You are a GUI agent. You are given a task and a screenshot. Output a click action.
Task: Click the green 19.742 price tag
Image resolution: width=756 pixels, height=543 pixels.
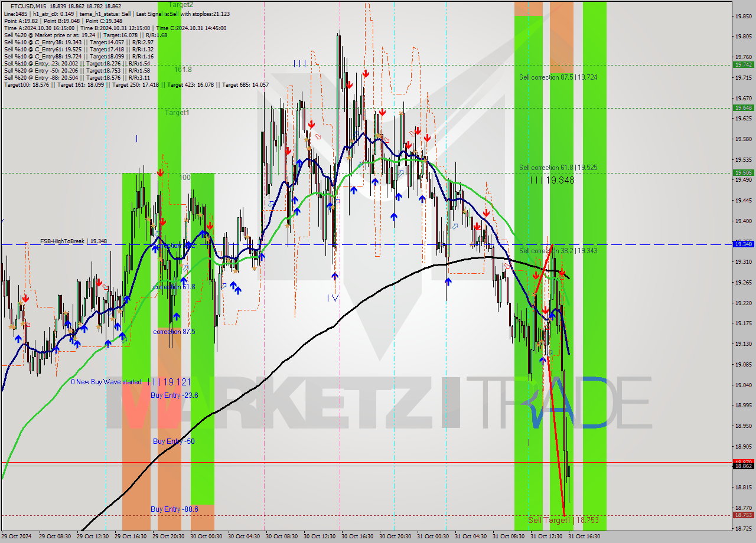point(743,65)
